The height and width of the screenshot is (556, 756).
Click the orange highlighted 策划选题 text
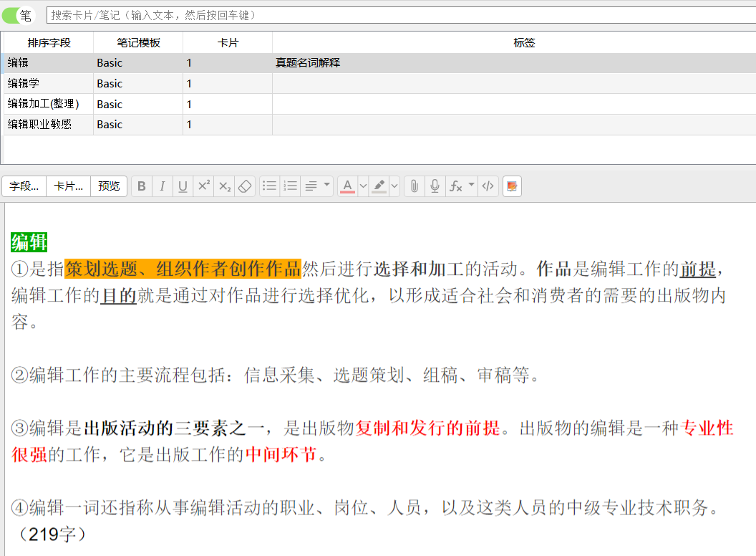(101, 269)
